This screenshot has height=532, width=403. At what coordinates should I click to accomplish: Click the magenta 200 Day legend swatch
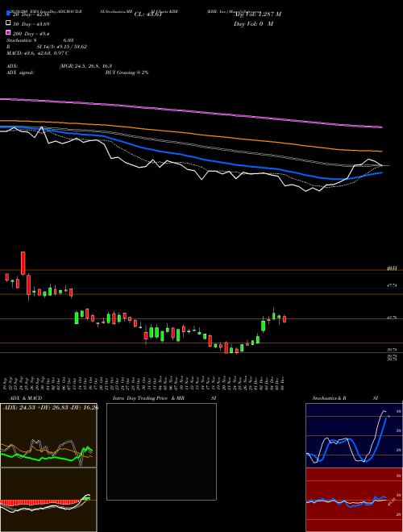9,32
